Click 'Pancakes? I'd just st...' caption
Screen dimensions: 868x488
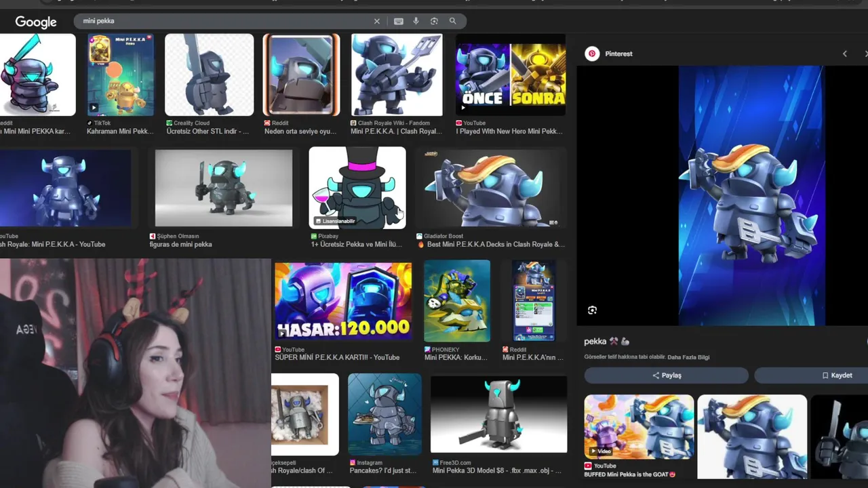tap(383, 471)
